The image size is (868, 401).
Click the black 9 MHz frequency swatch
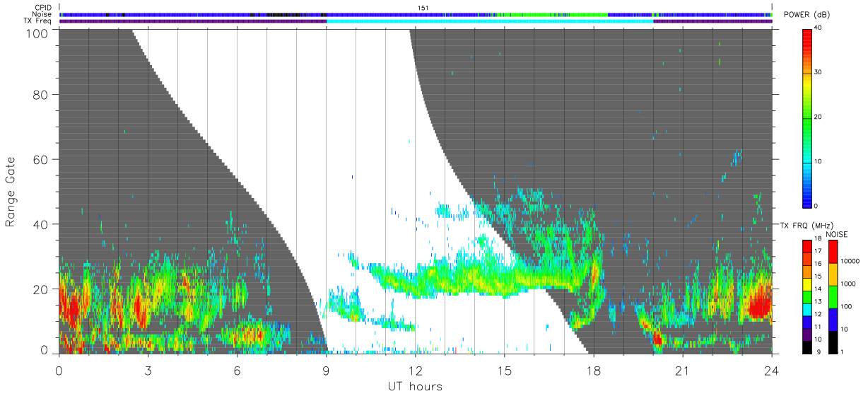(807, 347)
